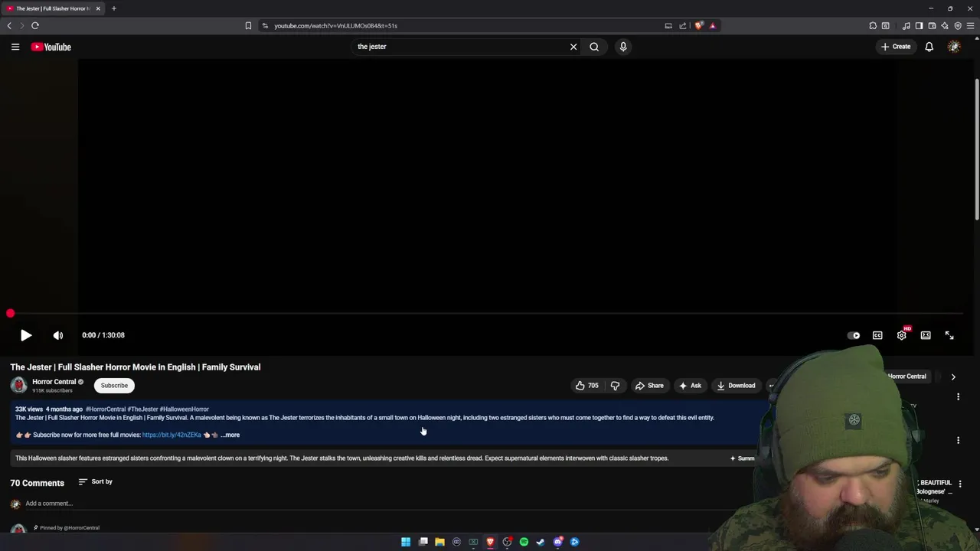Viewport: 980px width, 551px height.
Task: Open the #HalloweenHorror hashtag
Action: 184,409
